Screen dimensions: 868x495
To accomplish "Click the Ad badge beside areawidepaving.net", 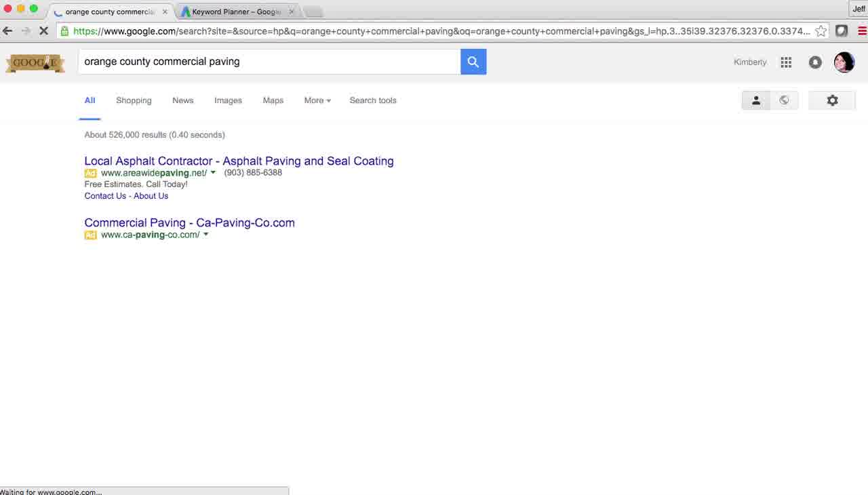I will tap(90, 174).
